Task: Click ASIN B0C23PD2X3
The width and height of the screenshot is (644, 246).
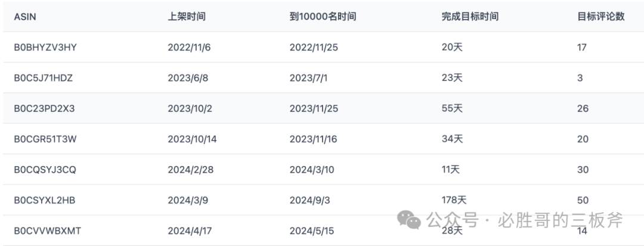Action: [44, 108]
